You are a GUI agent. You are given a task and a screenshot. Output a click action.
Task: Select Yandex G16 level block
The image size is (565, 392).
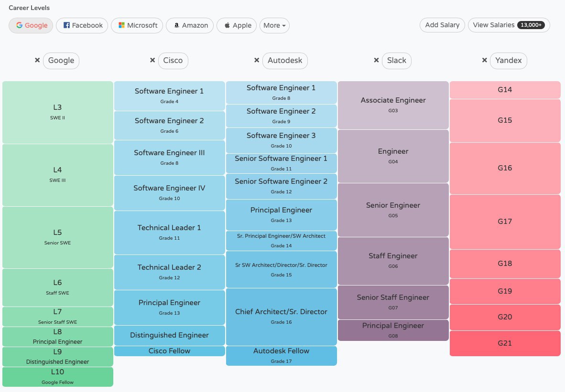[505, 168]
